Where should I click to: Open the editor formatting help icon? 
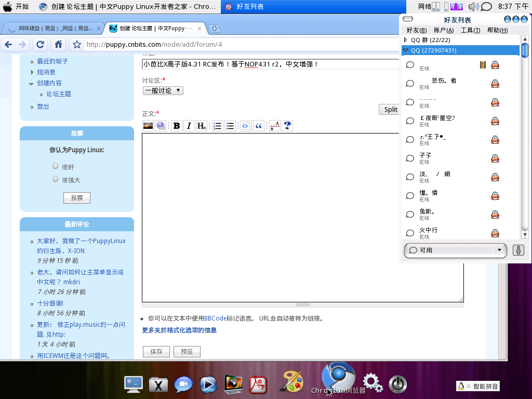coord(287,126)
